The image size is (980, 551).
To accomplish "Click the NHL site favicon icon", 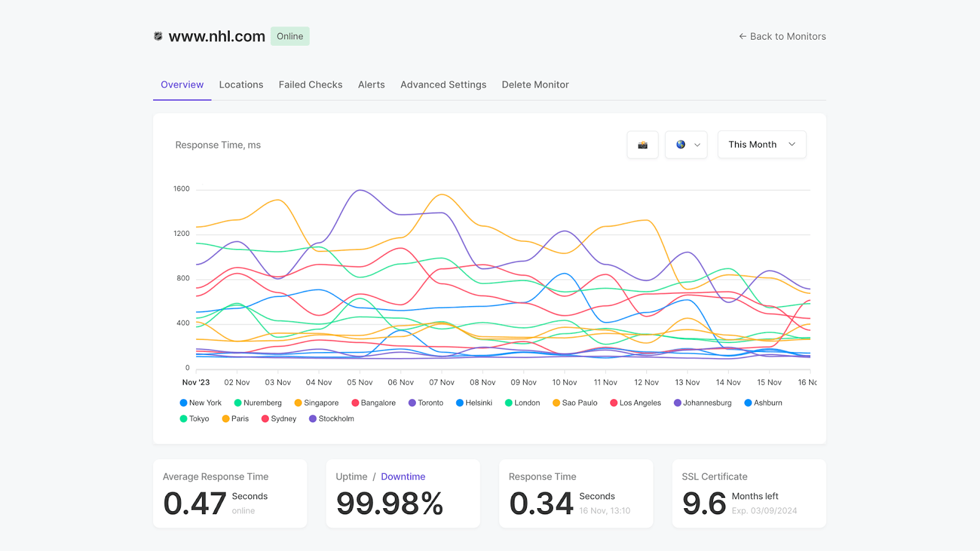I will [158, 37].
